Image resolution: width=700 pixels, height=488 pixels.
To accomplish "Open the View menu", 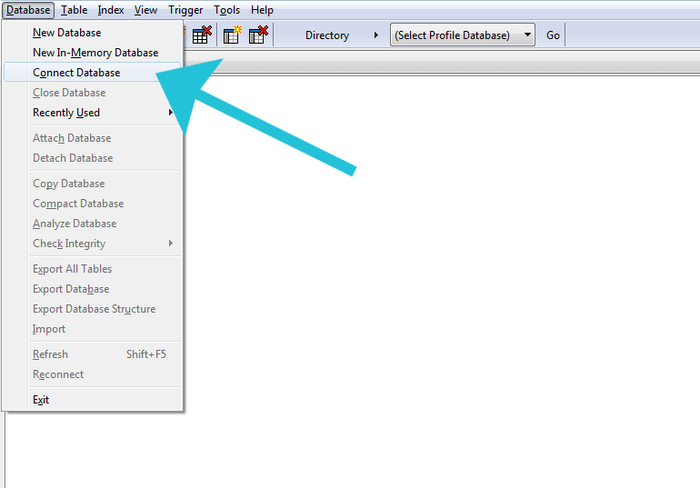I will point(146,10).
